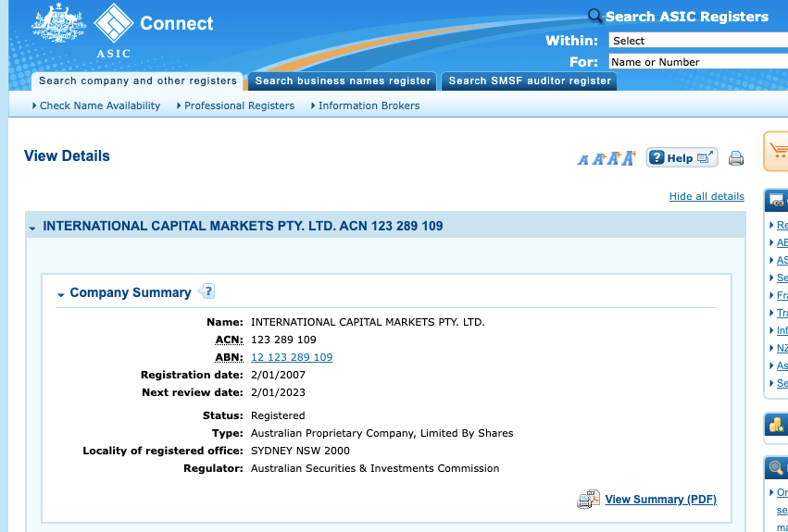The image size is (788, 532).
Task: Open the shopping cart panel
Action: click(x=776, y=151)
